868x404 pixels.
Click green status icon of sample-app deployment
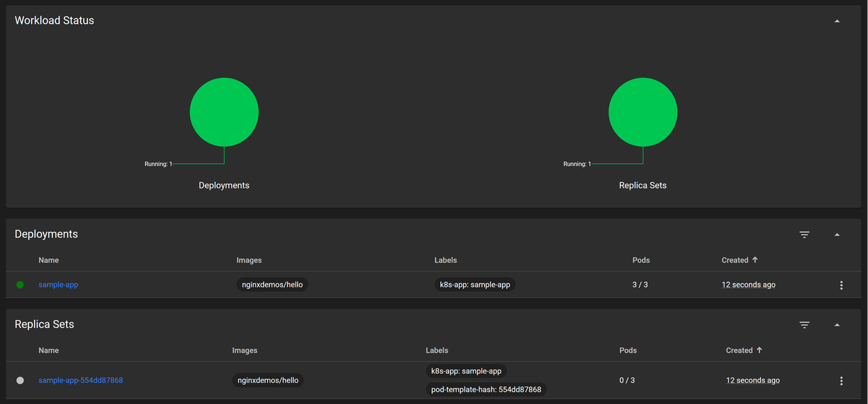20,285
